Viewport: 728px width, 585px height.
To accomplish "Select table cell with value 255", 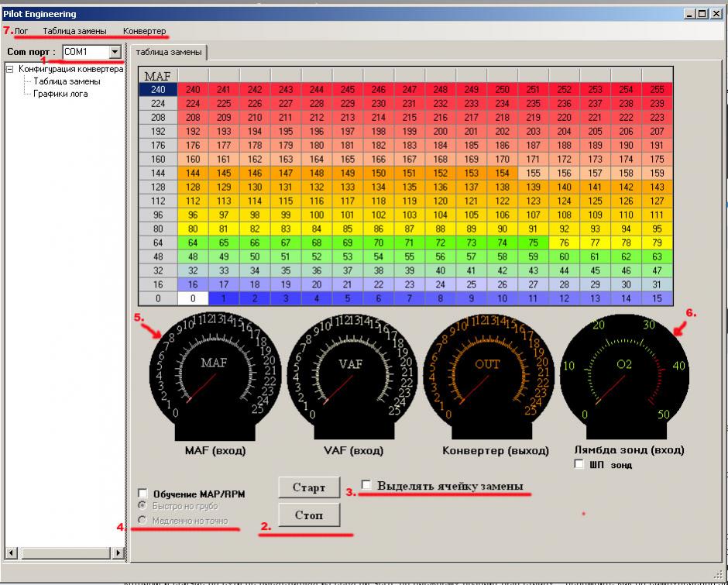I will click(657, 90).
